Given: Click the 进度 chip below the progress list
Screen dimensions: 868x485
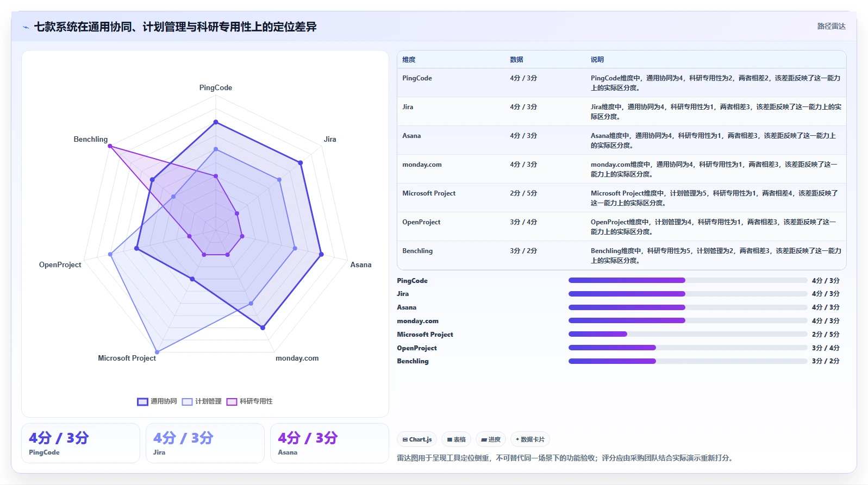Looking at the screenshot, I should (491, 439).
